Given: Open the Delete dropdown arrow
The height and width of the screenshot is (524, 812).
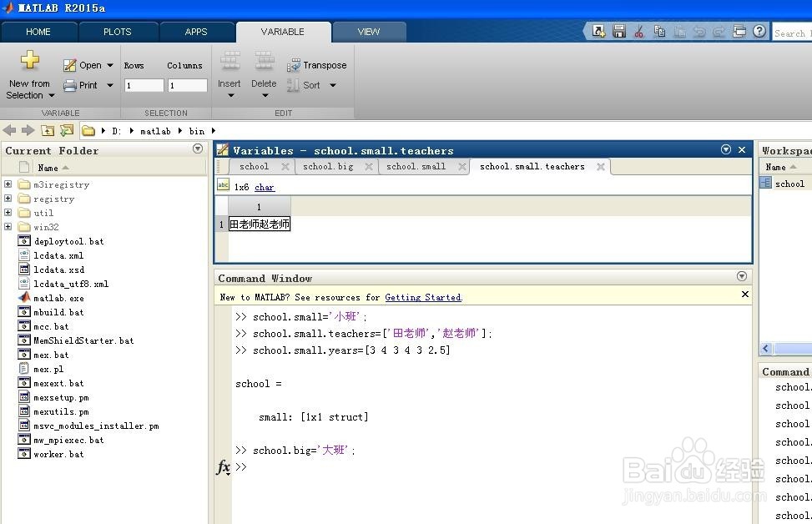Looking at the screenshot, I should (265, 95).
